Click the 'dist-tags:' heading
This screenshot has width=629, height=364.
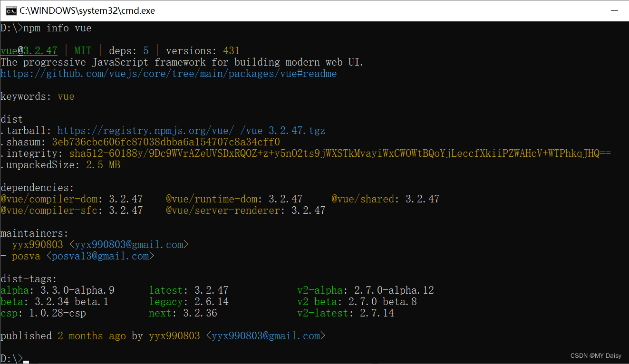point(29,279)
